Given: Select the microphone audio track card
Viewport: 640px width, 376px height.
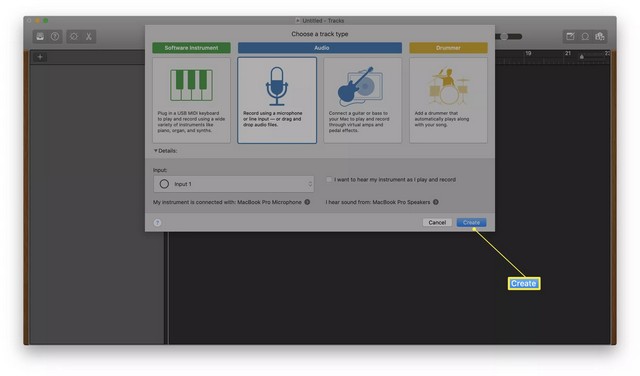Looking at the screenshot, I should tap(277, 100).
